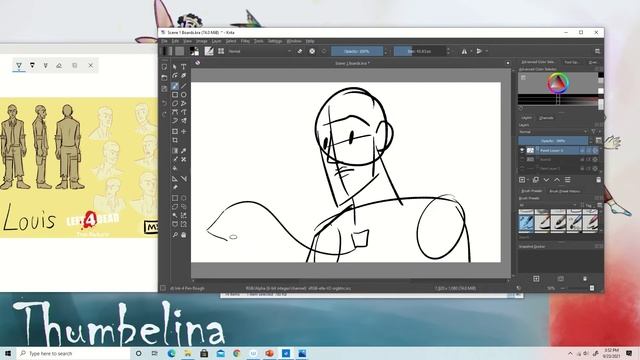Select the Rectangle shape tool

[x=175, y=95]
